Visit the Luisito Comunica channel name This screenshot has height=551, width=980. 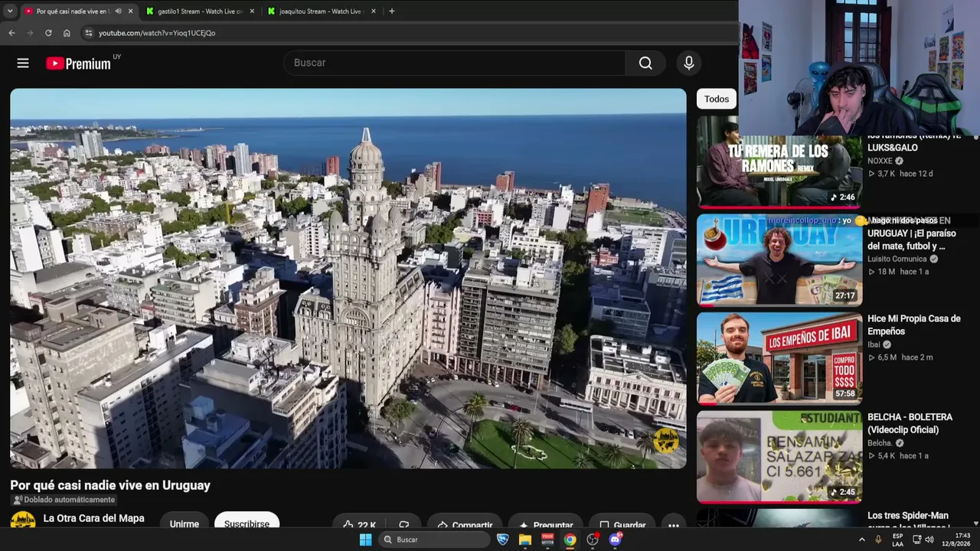pyautogui.click(x=897, y=259)
